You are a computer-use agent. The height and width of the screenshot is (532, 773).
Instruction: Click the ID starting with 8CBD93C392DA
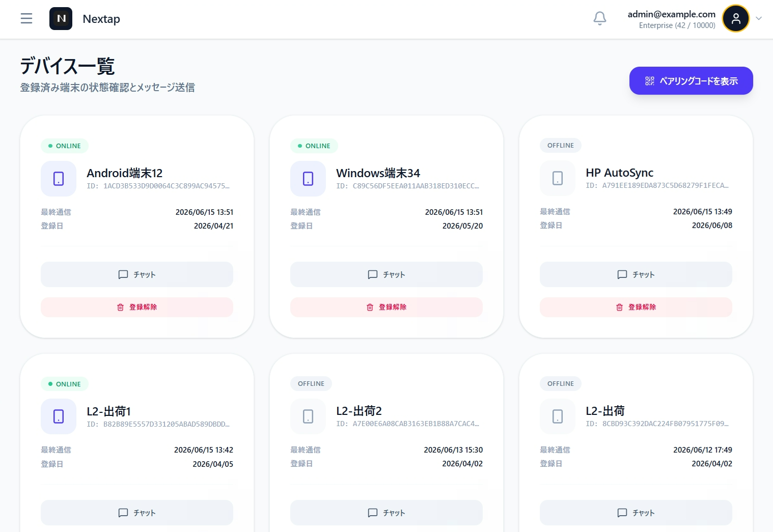pos(657,424)
